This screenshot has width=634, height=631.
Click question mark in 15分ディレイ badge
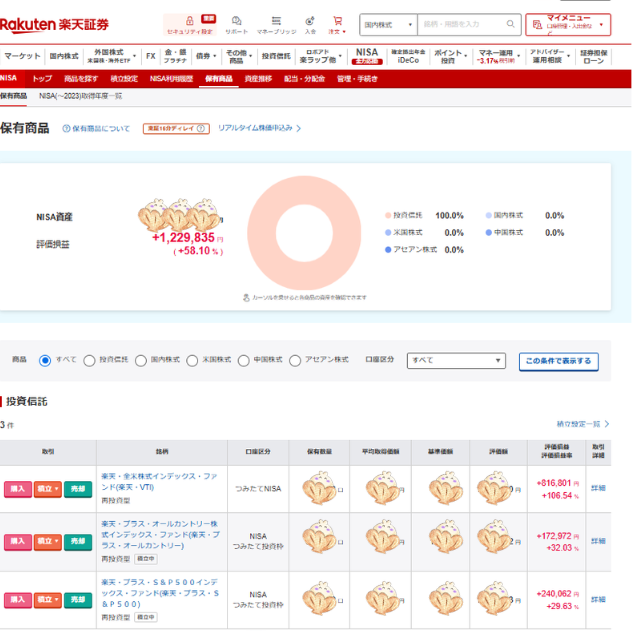point(201,129)
